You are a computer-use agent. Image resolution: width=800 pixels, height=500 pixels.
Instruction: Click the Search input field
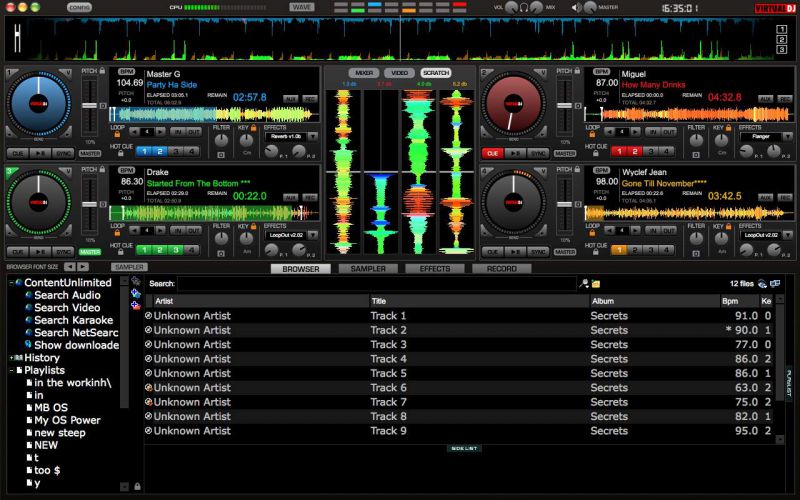coord(377,284)
